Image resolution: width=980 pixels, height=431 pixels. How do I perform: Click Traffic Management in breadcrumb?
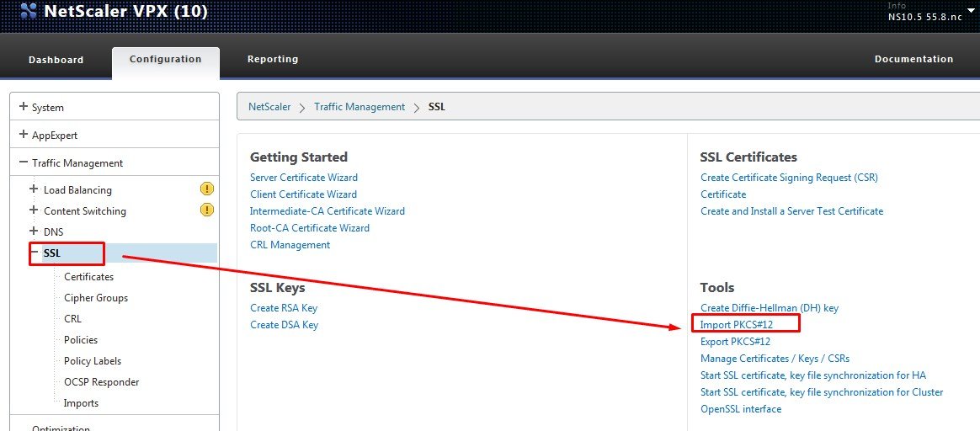coord(359,107)
